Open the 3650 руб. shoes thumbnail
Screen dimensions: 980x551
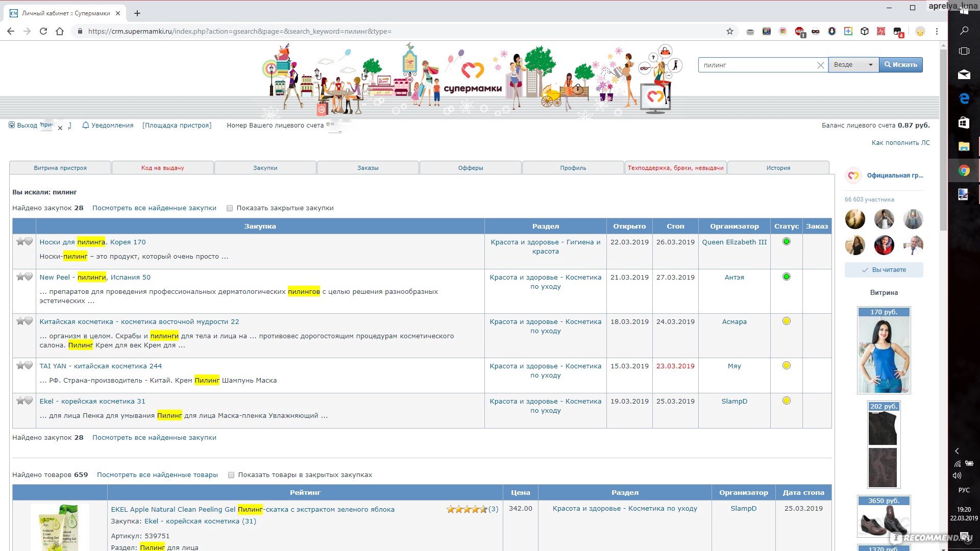[x=884, y=516]
